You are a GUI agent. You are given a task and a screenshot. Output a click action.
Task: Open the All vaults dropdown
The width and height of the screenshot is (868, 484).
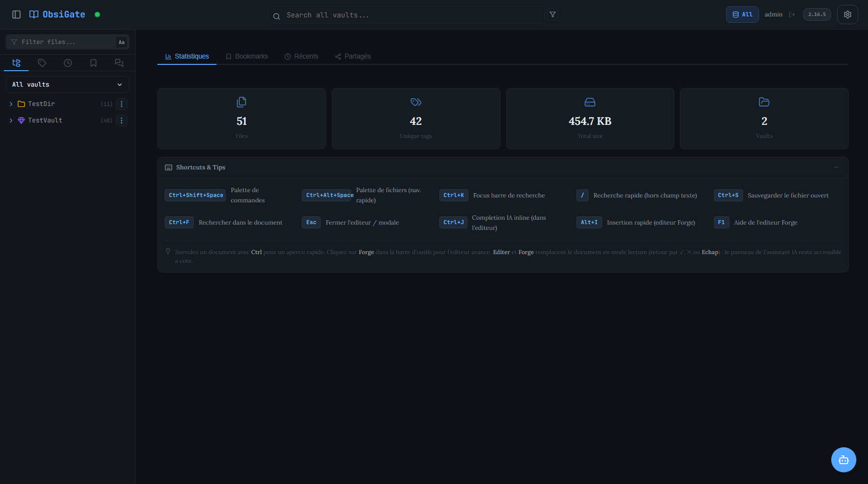tap(67, 85)
